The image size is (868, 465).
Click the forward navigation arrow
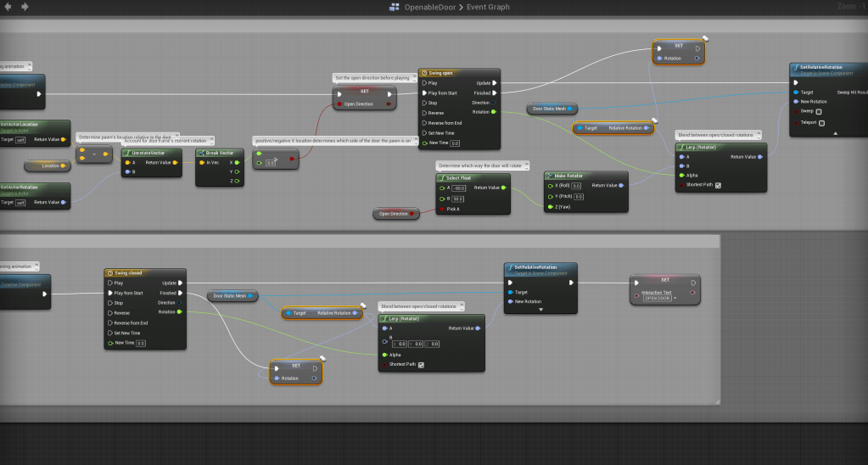pyautogui.click(x=25, y=7)
